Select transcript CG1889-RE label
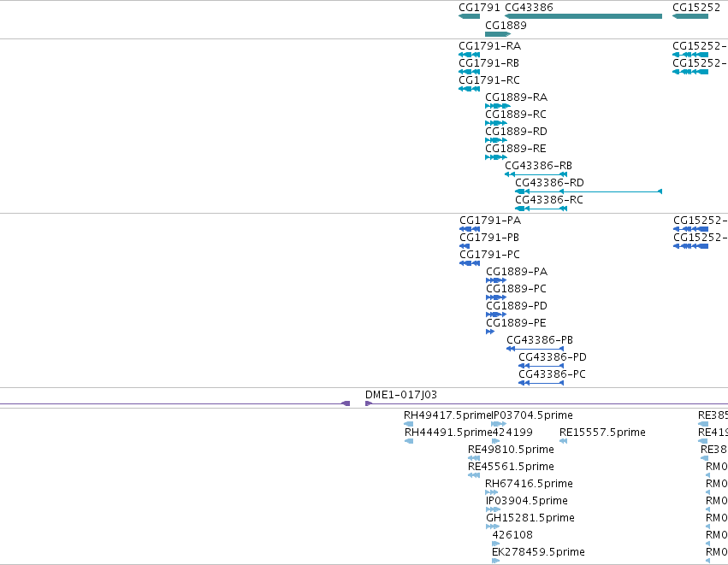This screenshot has width=728, height=565. [515, 149]
